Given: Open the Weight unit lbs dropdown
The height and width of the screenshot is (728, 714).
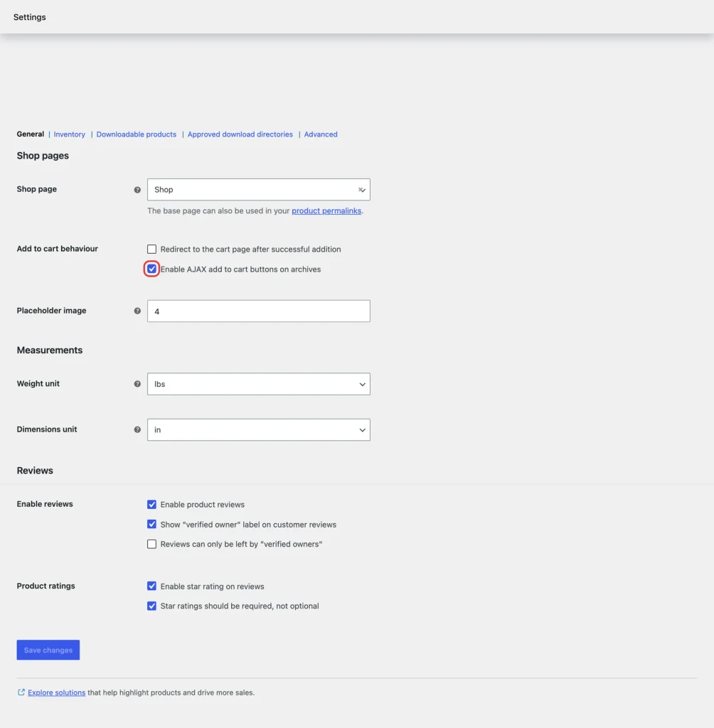Looking at the screenshot, I should (x=258, y=384).
